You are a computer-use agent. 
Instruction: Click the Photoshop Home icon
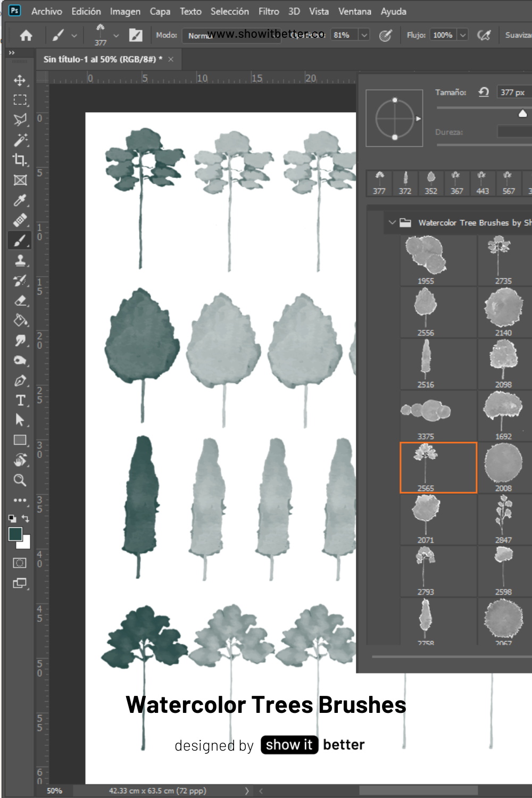(x=25, y=36)
